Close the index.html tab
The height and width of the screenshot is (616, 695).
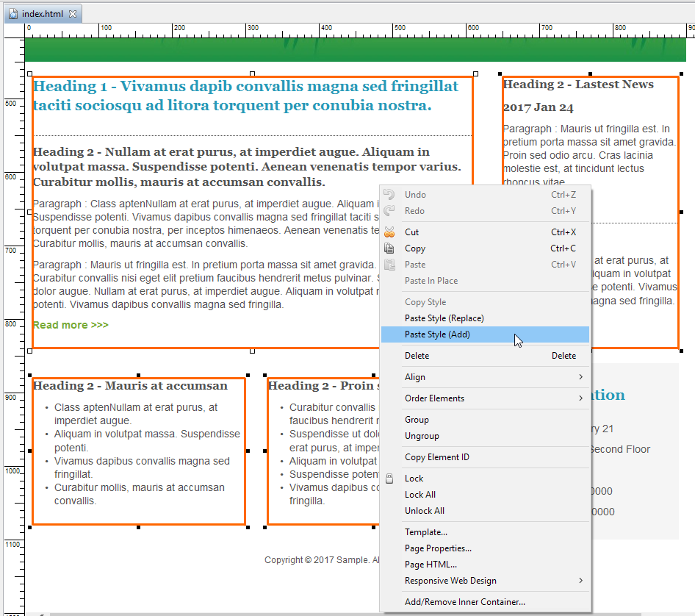[x=73, y=14]
